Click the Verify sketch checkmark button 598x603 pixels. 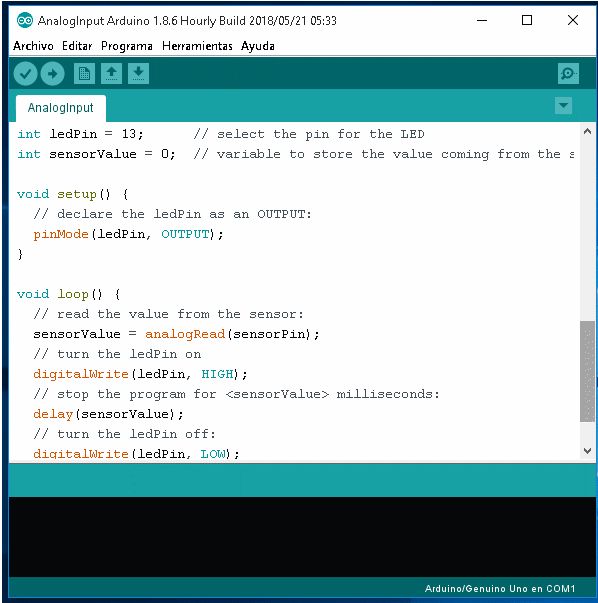(x=25, y=73)
